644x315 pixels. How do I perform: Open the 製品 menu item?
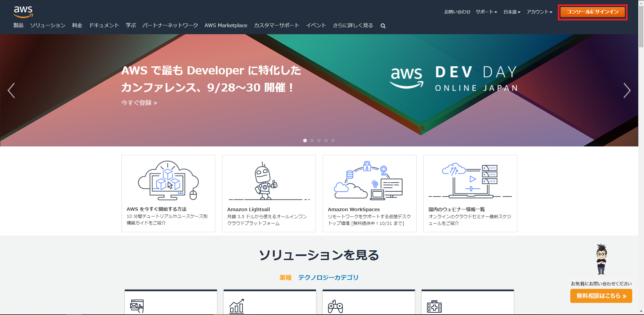click(18, 25)
